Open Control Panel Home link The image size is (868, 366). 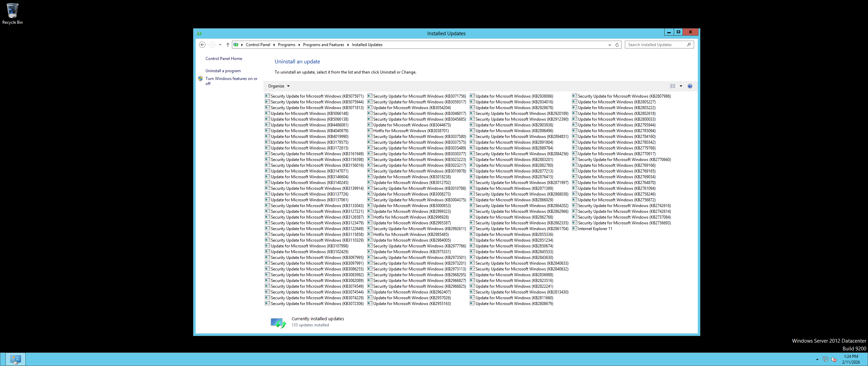224,59
